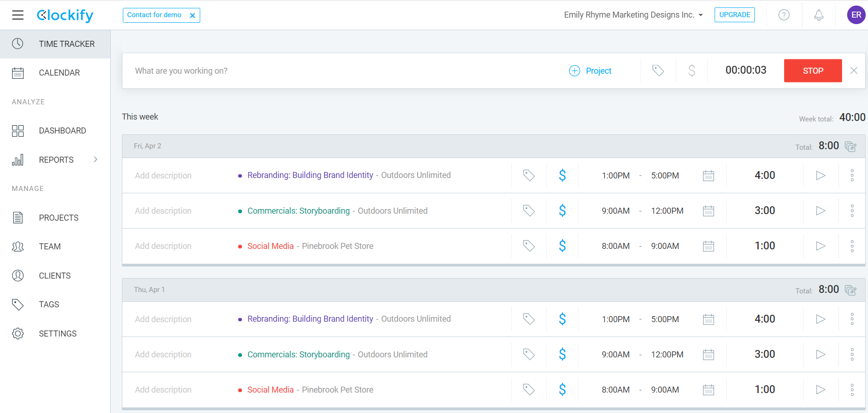Bulk edit entries for Fri, Apr 2
The image size is (868, 413).
click(850, 146)
